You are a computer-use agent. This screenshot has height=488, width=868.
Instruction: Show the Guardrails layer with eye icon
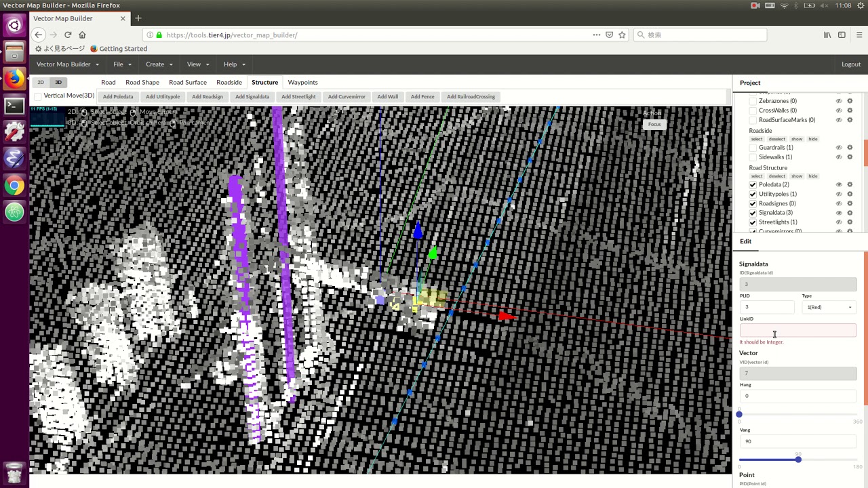pyautogui.click(x=839, y=148)
